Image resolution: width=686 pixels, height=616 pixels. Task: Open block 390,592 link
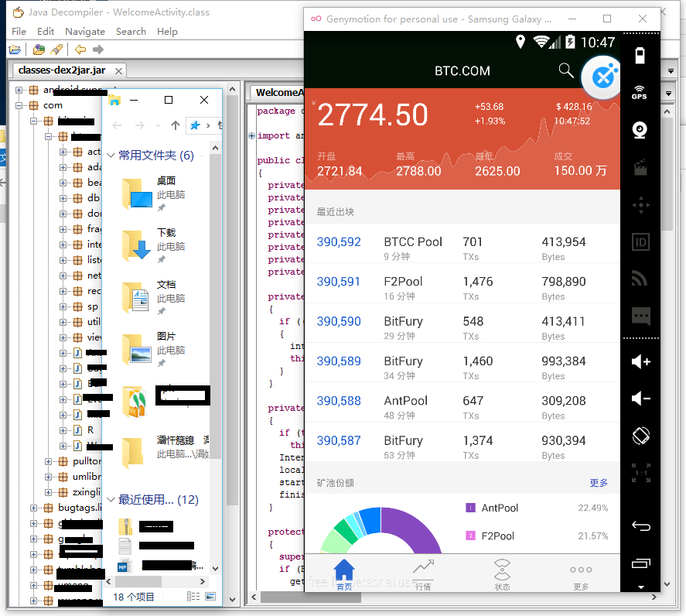[x=339, y=241]
